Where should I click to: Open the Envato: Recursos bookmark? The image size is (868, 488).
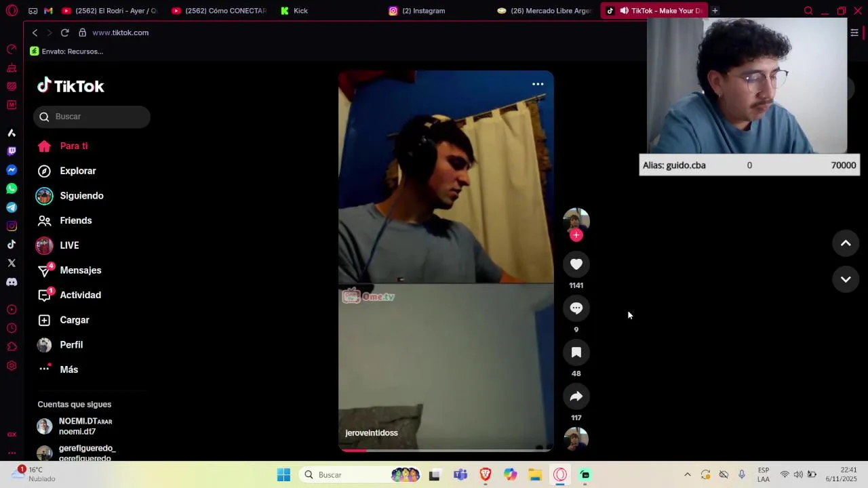66,52
